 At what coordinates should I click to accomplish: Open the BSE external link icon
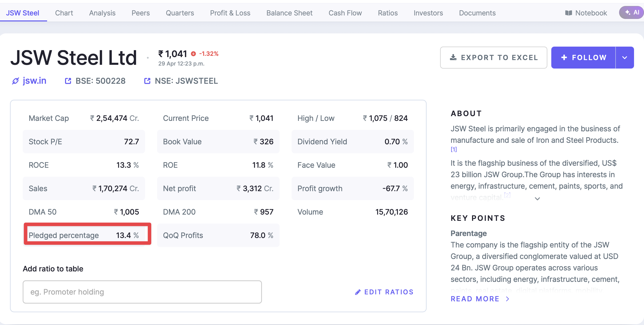click(68, 81)
